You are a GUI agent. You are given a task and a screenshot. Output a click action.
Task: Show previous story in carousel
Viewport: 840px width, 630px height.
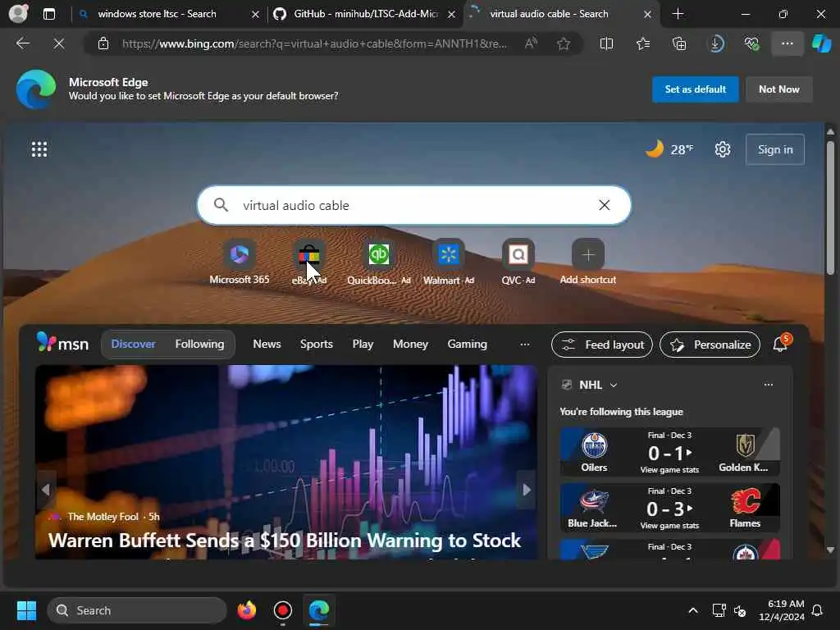46,489
